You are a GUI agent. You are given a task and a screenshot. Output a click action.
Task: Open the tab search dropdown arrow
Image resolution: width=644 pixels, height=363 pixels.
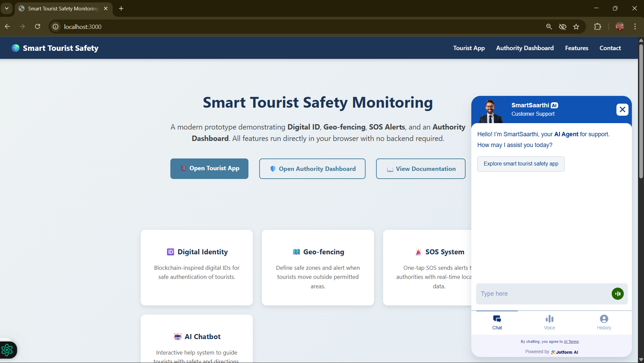tap(7, 8)
